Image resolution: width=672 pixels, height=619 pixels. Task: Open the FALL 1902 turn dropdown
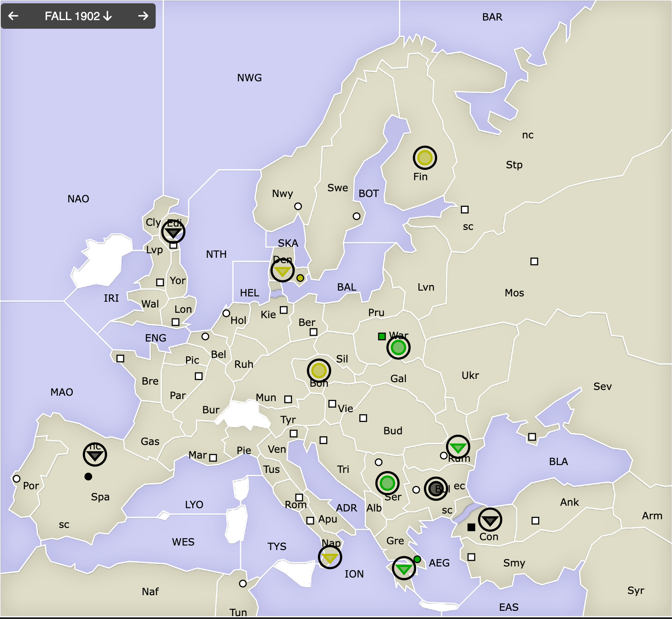pyautogui.click(x=78, y=16)
